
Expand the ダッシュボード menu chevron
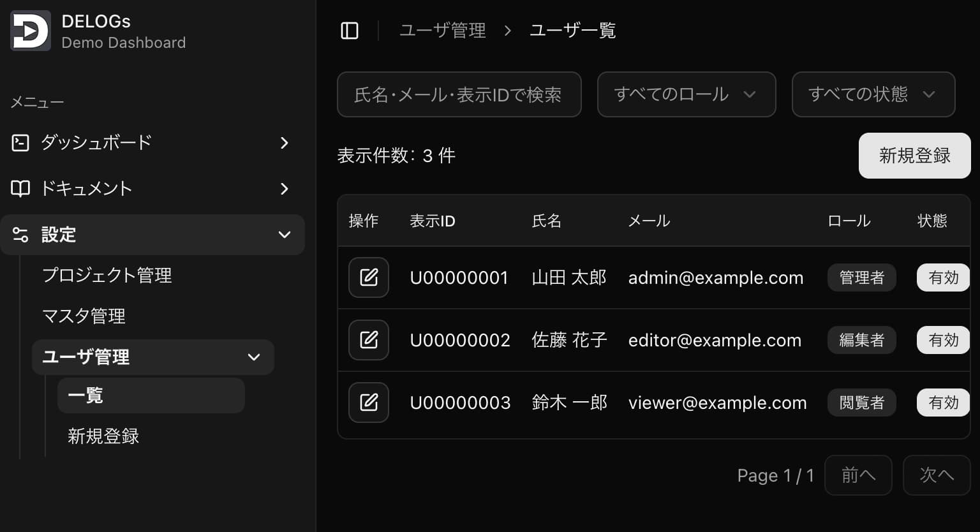285,143
